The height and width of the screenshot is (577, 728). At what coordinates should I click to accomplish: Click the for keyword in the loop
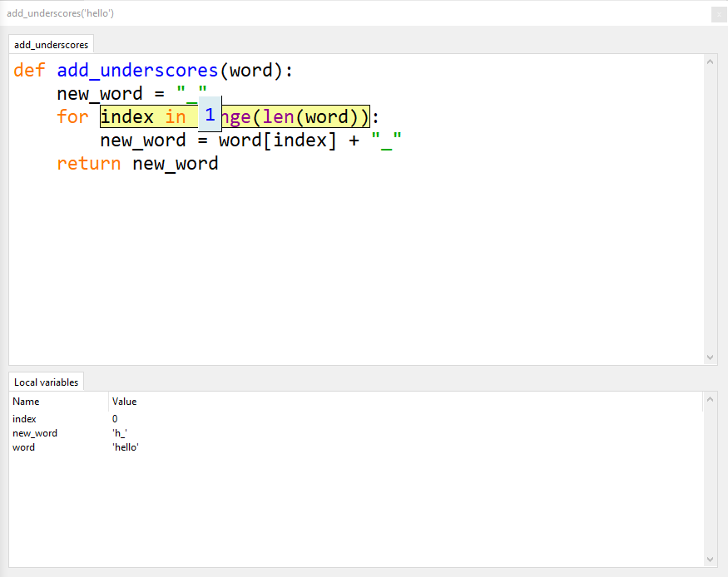click(73, 117)
